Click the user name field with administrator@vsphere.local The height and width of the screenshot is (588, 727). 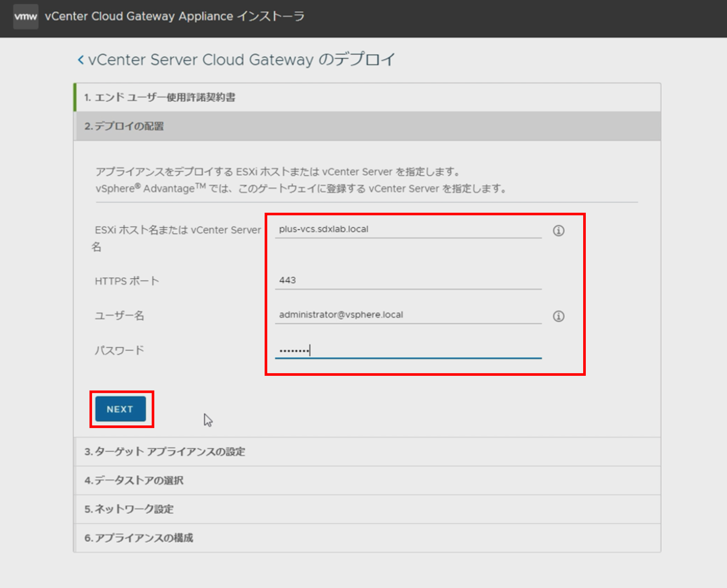pos(408,315)
